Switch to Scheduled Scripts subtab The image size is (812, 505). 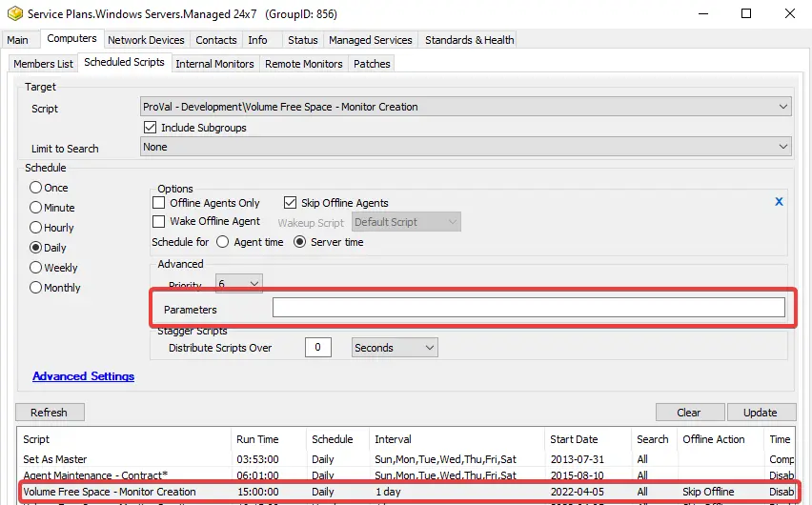124,62
